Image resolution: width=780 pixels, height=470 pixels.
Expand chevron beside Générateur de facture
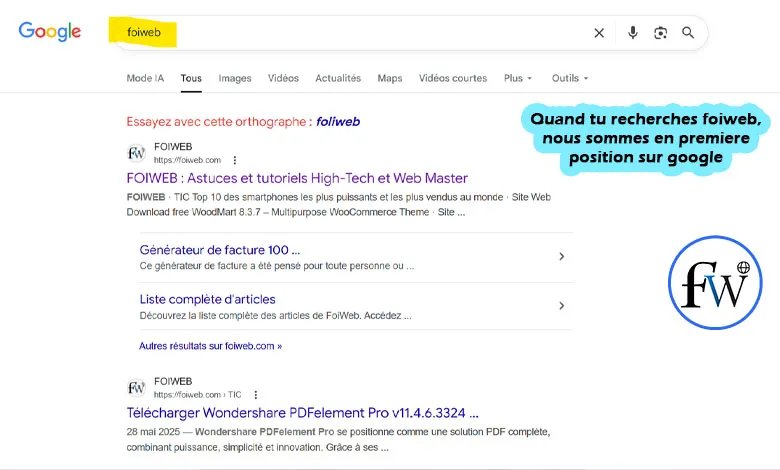561,257
